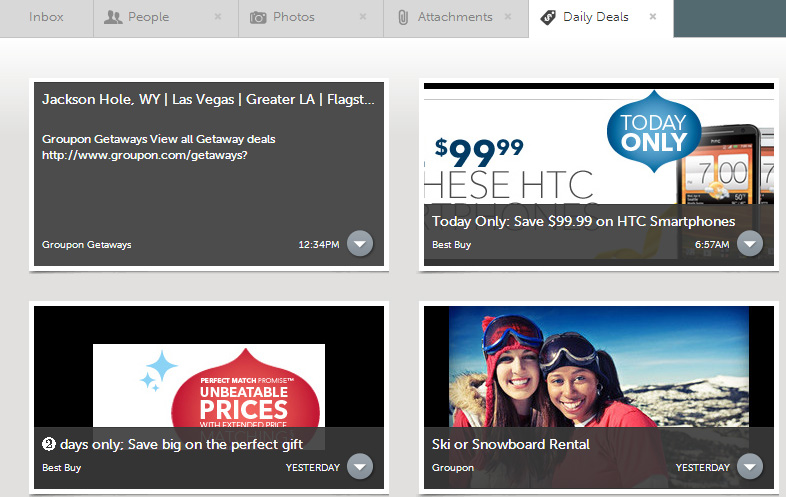The height and width of the screenshot is (497, 786).
Task: Click the People tab silhouette icon
Action: (113, 17)
